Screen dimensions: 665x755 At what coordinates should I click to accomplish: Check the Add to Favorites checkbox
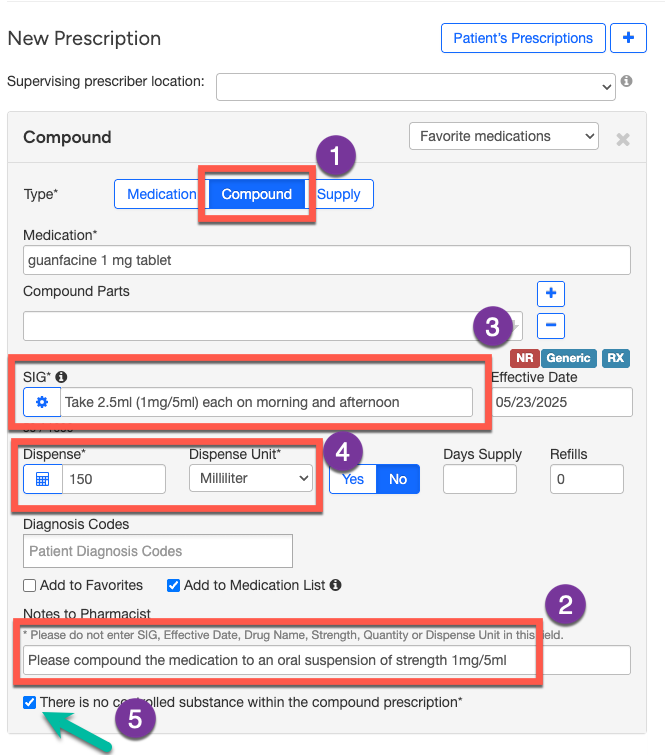(x=30, y=585)
